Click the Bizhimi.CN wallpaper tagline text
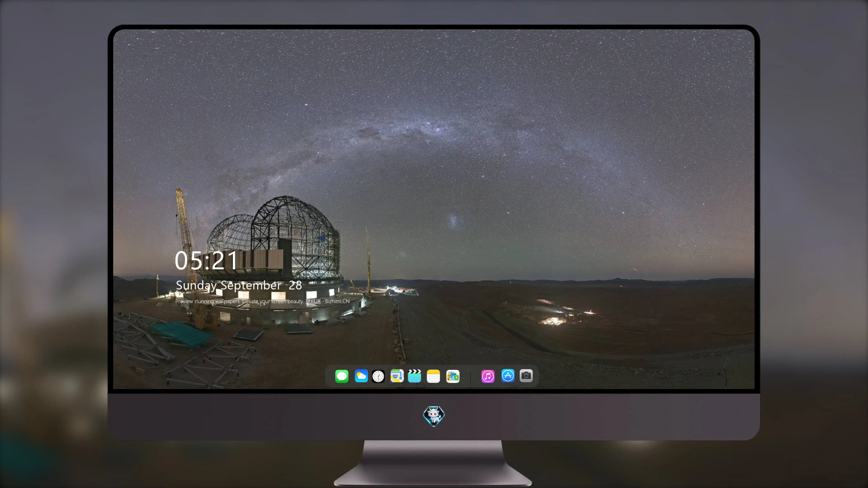This screenshot has height=488, width=868. pos(262,301)
